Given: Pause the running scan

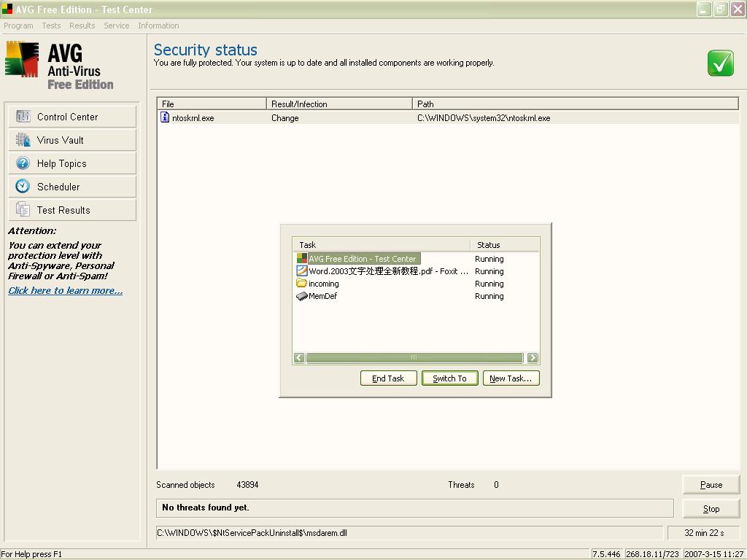Looking at the screenshot, I should click(x=711, y=485).
